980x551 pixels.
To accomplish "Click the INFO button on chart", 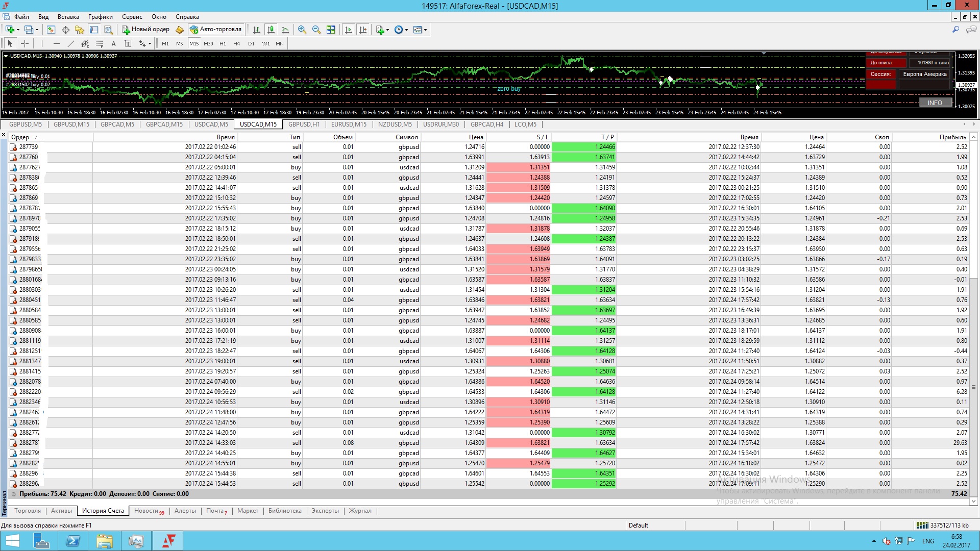I will tap(935, 103).
